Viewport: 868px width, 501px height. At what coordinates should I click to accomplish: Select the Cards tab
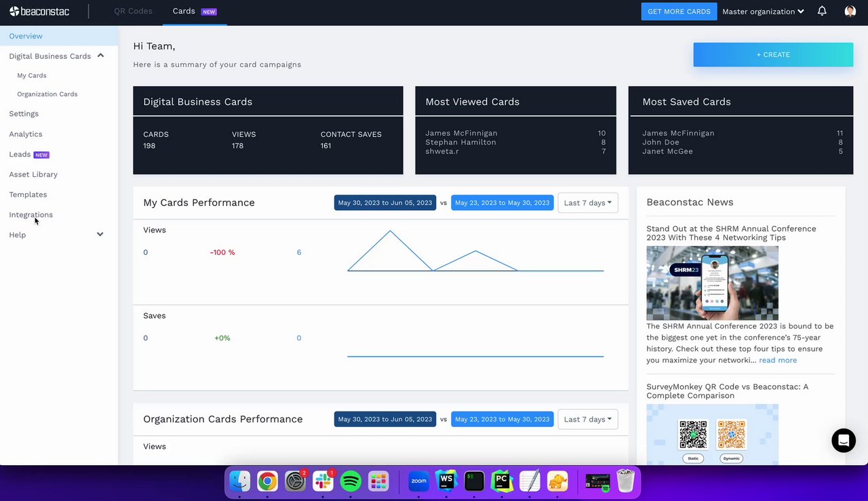pyautogui.click(x=195, y=12)
